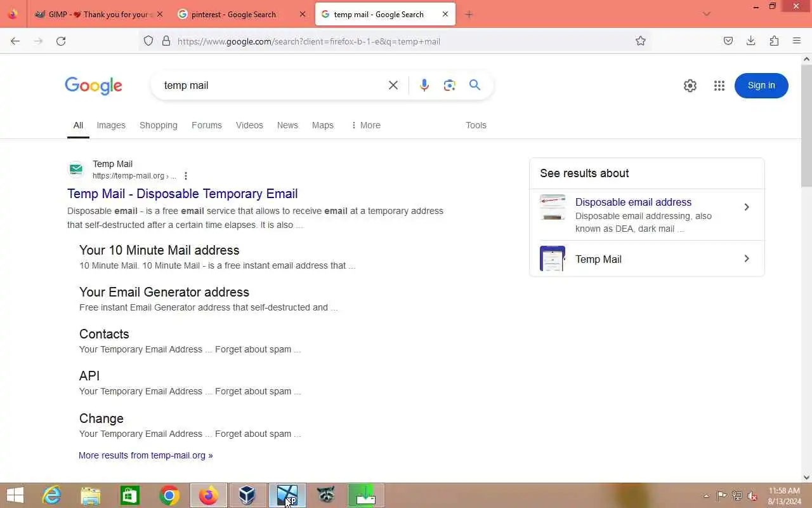Open Your 10 Minute Mail address link
Screen dimensions: 812x508
[159, 250]
